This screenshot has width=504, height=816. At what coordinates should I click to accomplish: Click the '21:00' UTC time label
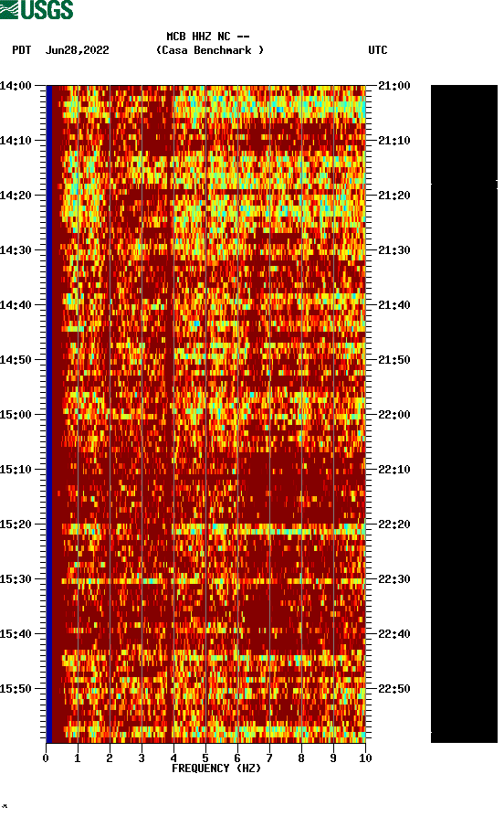click(394, 86)
